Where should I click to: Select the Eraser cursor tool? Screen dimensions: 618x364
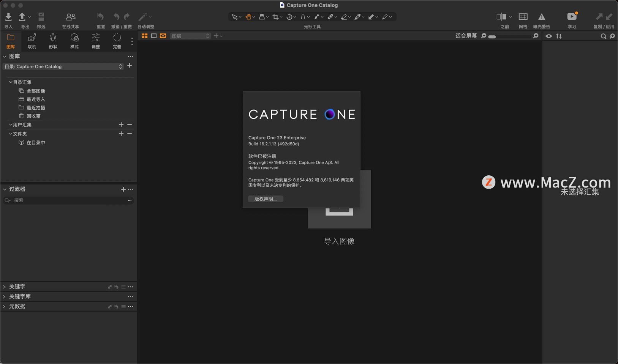[x=344, y=17]
